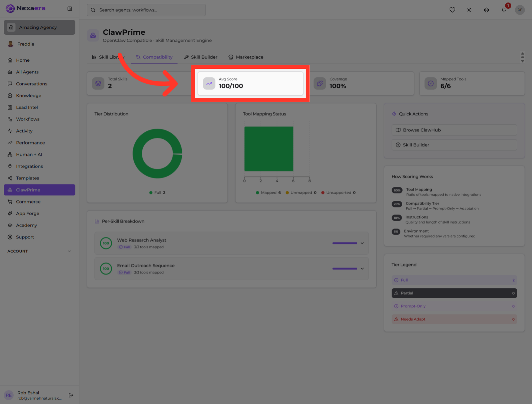The height and width of the screenshot is (404, 532).
Task: Open App Forge section
Action: click(x=39, y=213)
